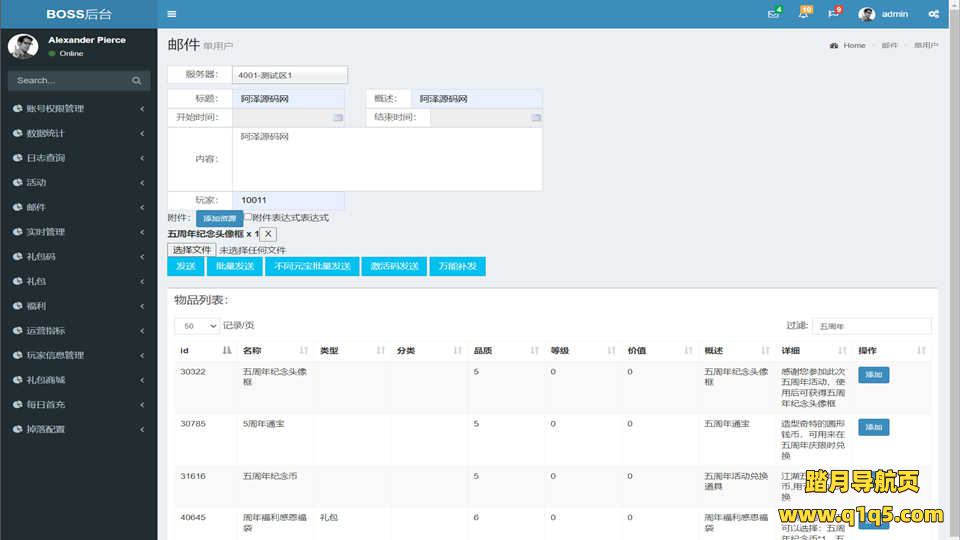This screenshot has height=540, width=960.
Task: Click the search magnifier icon in sidebar
Action: coord(137,80)
